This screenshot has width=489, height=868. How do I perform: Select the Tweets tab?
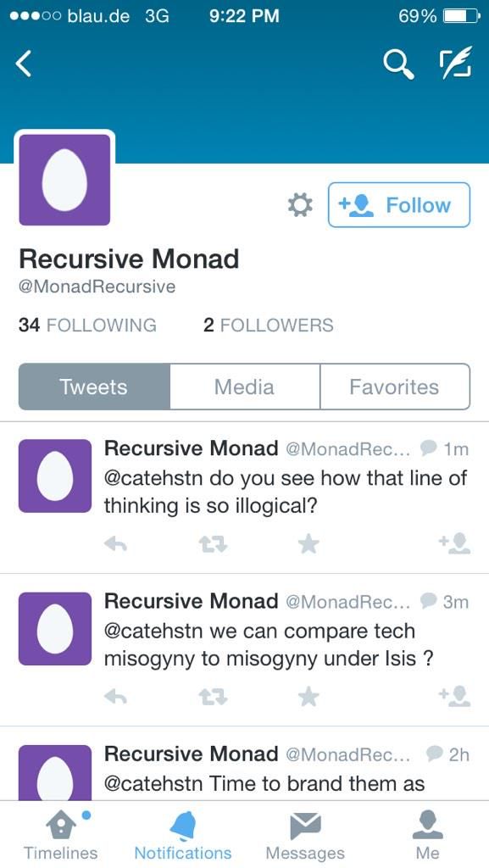(x=93, y=387)
